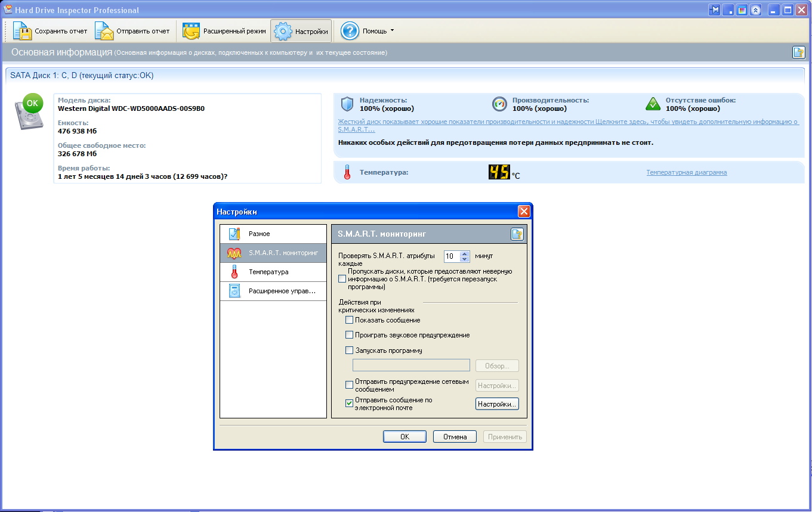The width and height of the screenshot is (812, 512).
Task: Click the check interval minutes input field
Action: pyautogui.click(x=452, y=256)
